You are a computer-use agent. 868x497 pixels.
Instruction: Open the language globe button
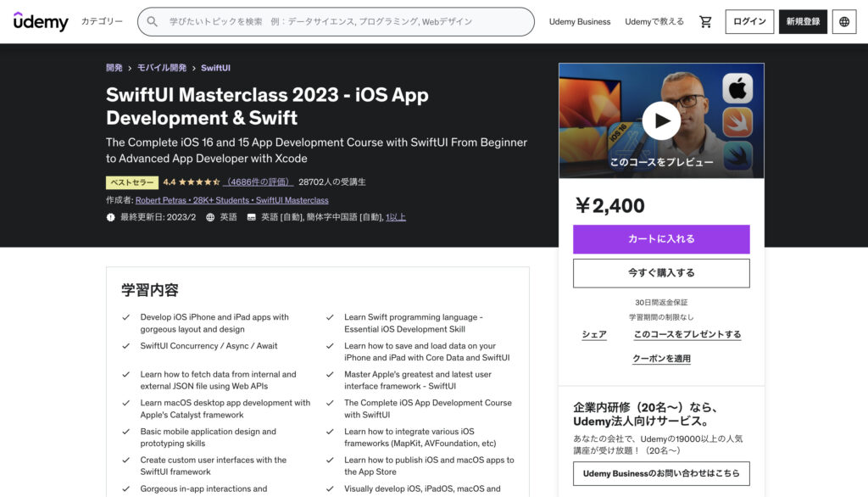[844, 21]
